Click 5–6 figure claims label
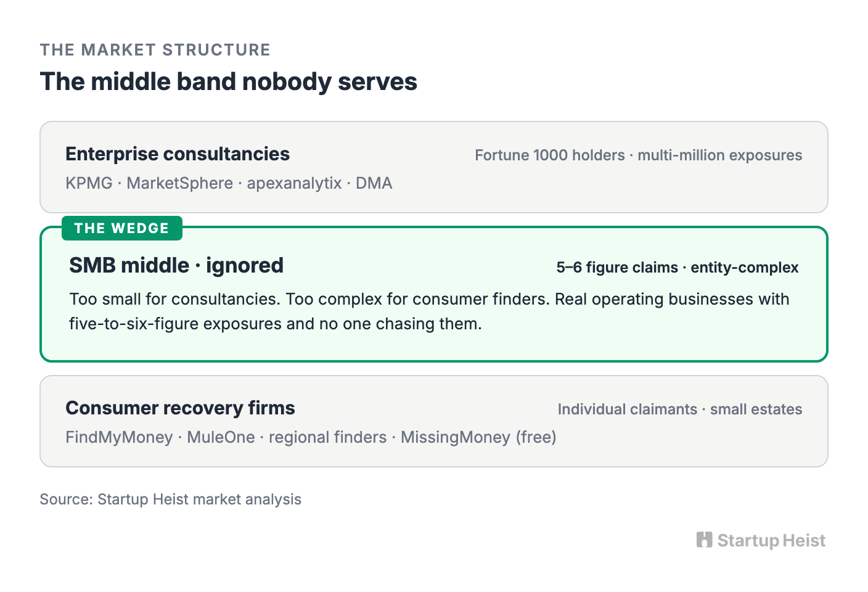868x592 pixels. point(617,268)
